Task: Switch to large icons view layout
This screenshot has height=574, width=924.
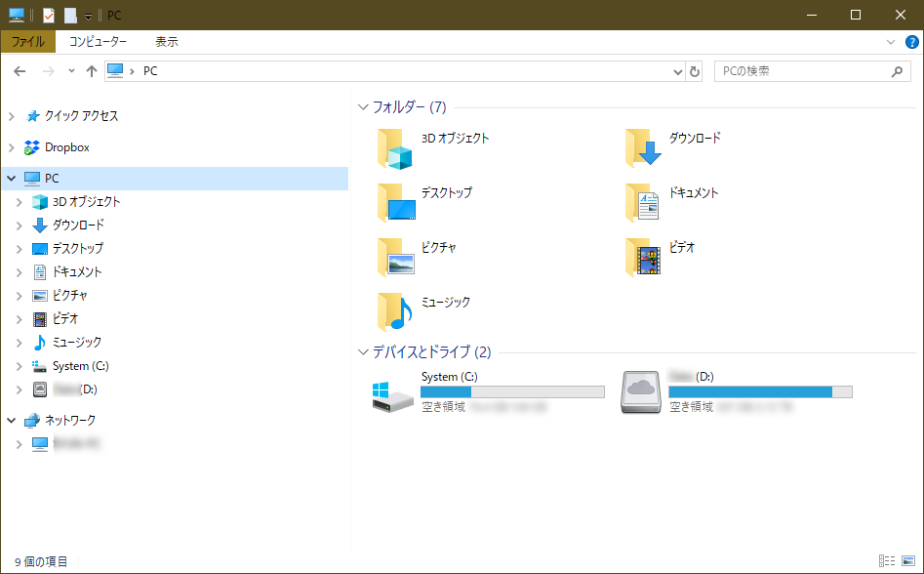Action: pyautogui.click(x=908, y=561)
